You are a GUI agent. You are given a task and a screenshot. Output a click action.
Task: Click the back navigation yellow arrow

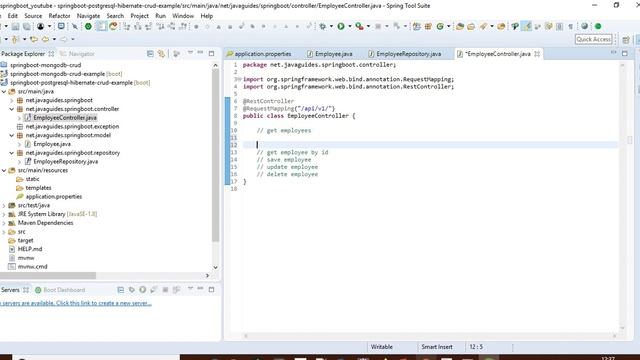(44, 40)
